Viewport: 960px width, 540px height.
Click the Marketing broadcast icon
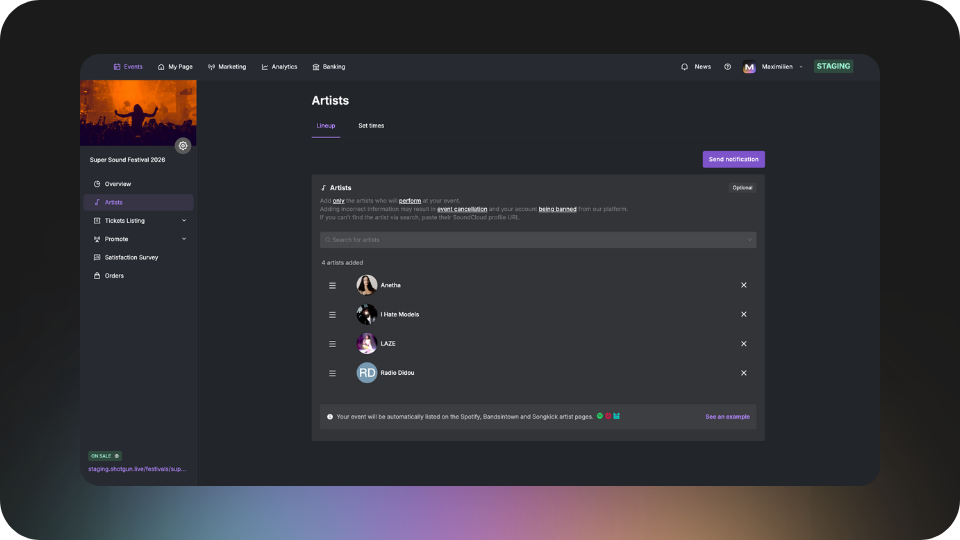pos(211,67)
